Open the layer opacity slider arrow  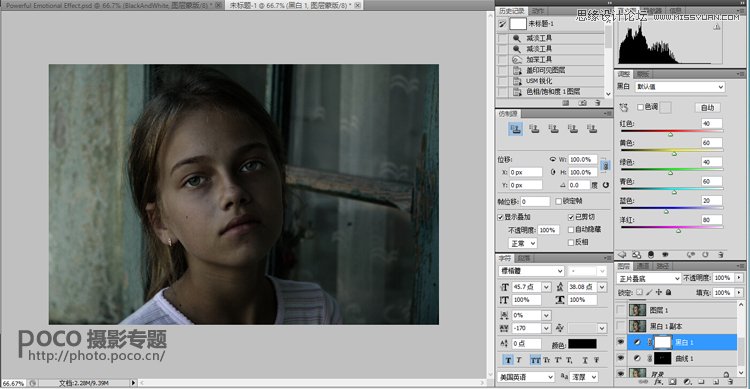click(x=739, y=278)
